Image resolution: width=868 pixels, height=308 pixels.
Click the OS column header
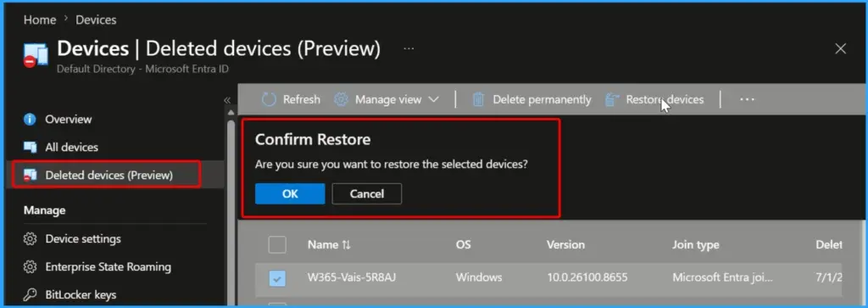pyautogui.click(x=464, y=244)
